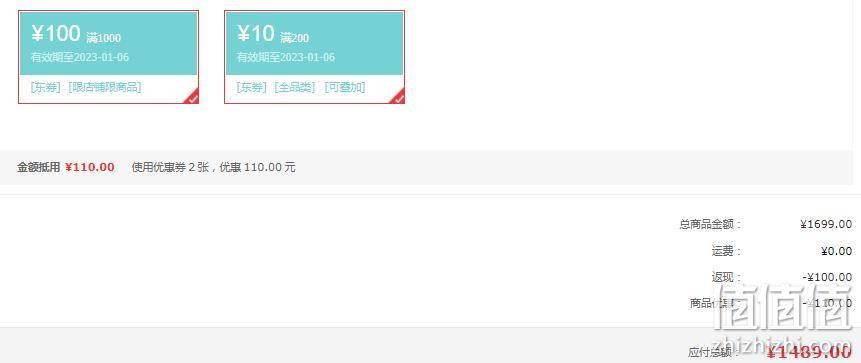Click the red 金额抵用 ¥110.00 amount

90,167
